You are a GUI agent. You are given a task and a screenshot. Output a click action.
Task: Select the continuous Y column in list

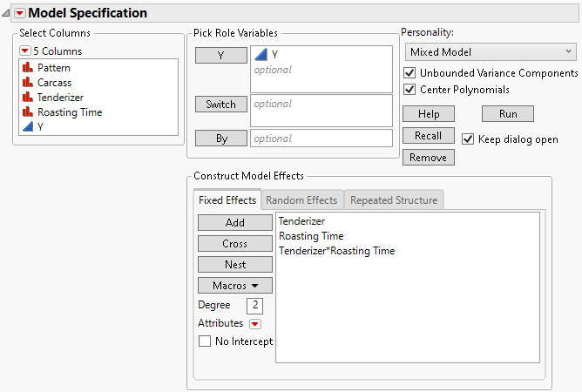pyautogui.click(x=40, y=126)
